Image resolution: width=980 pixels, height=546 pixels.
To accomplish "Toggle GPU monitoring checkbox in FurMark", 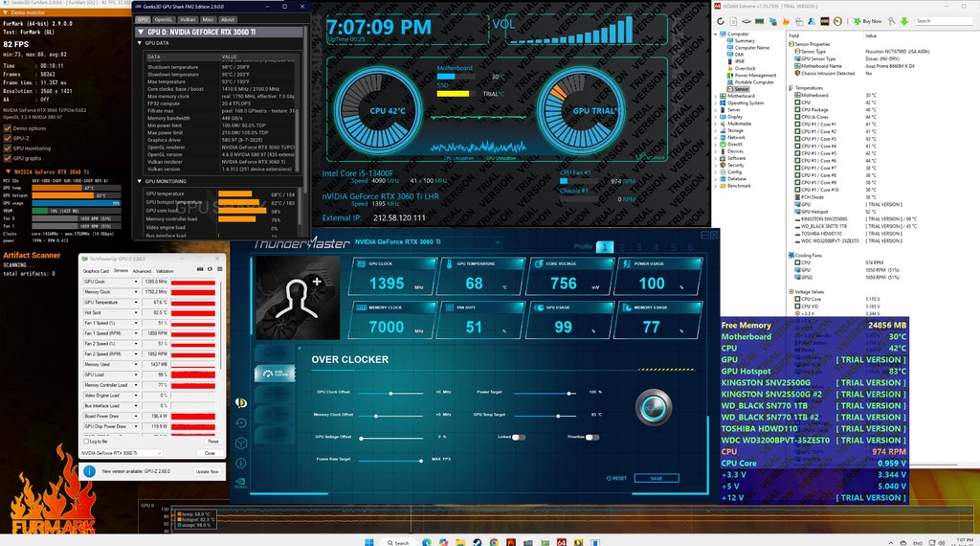I will [x=8, y=148].
